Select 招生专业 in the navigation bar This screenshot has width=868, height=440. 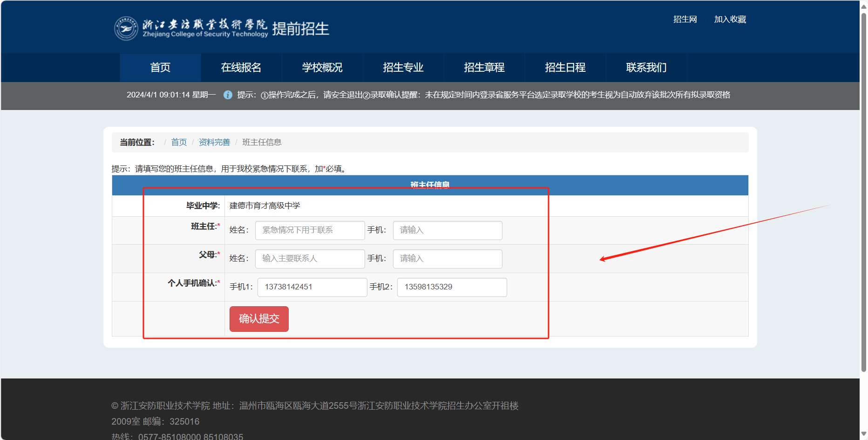click(403, 68)
